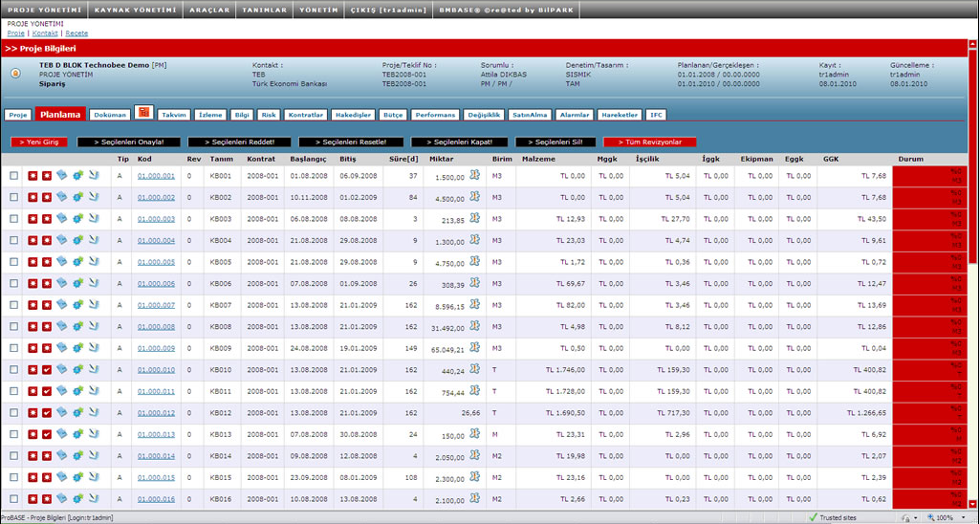Click the orange icon tab beside Doküman
The width and height of the screenshot is (980, 524).
144,114
